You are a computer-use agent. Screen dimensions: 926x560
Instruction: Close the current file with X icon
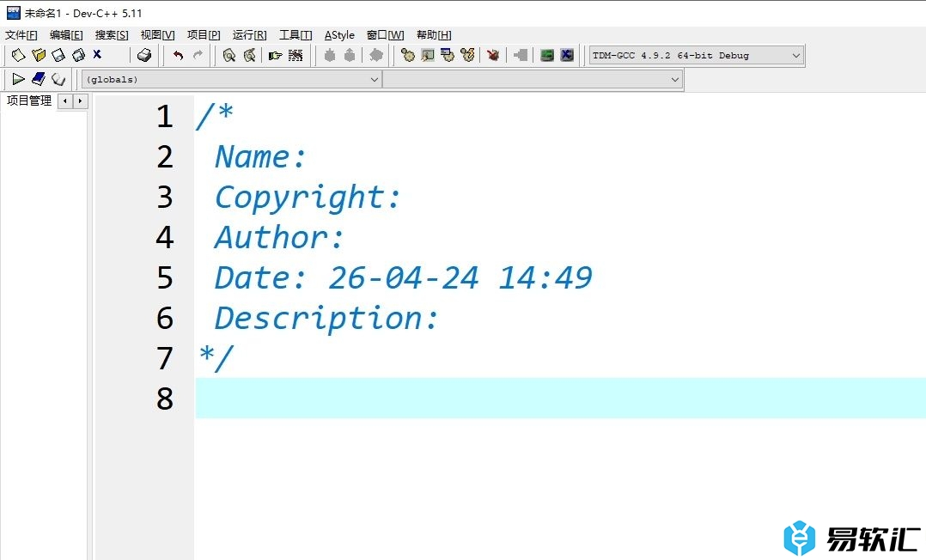pos(97,54)
